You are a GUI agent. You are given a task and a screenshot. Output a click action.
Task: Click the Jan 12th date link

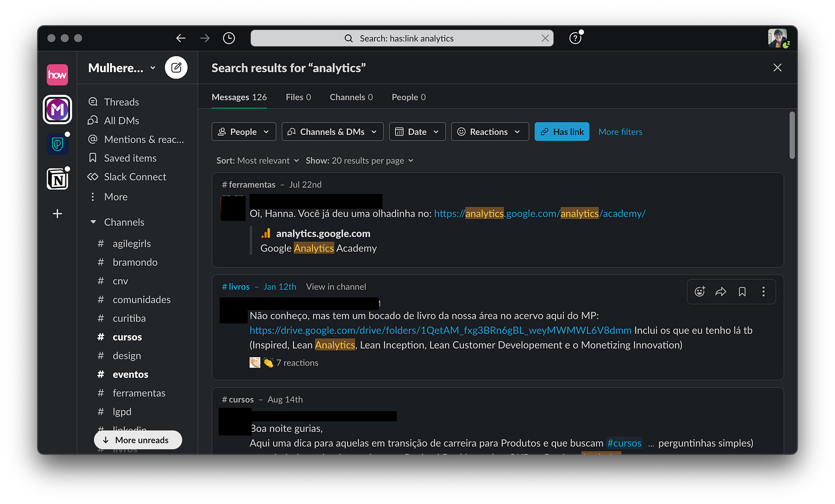point(280,287)
